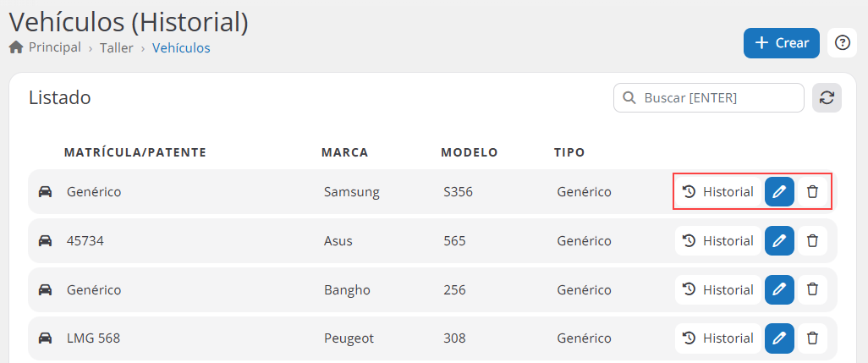This screenshot has width=868, height=363.
Task: Navigate to Taller breadcrumb link
Action: (116, 48)
